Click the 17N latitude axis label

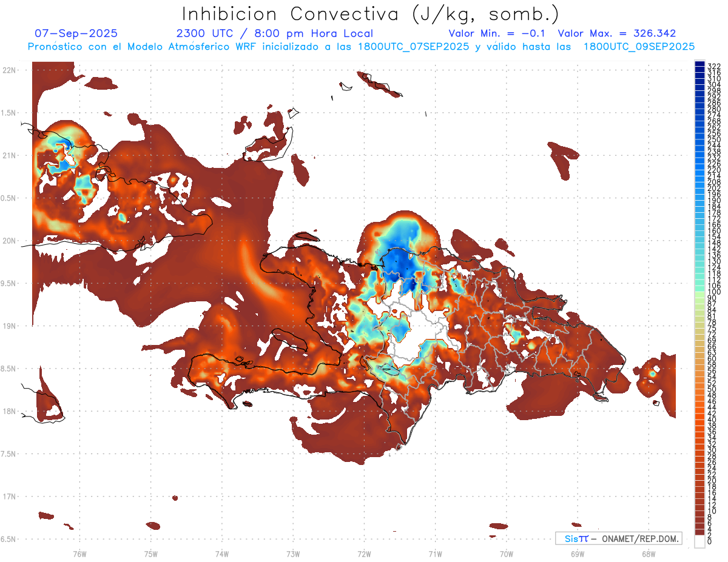pos(8,497)
